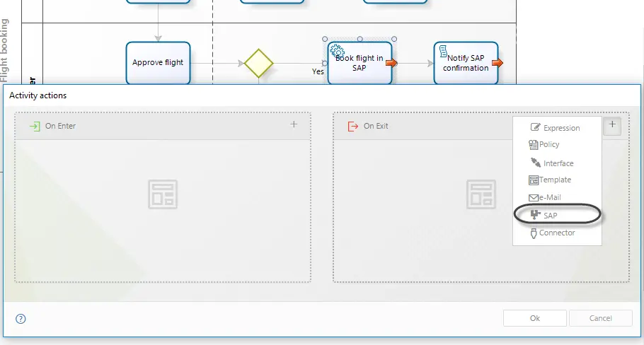The width and height of the screenshot is (644, 345).
Task: Select the Approve flight task
Action: pos(158,63)
